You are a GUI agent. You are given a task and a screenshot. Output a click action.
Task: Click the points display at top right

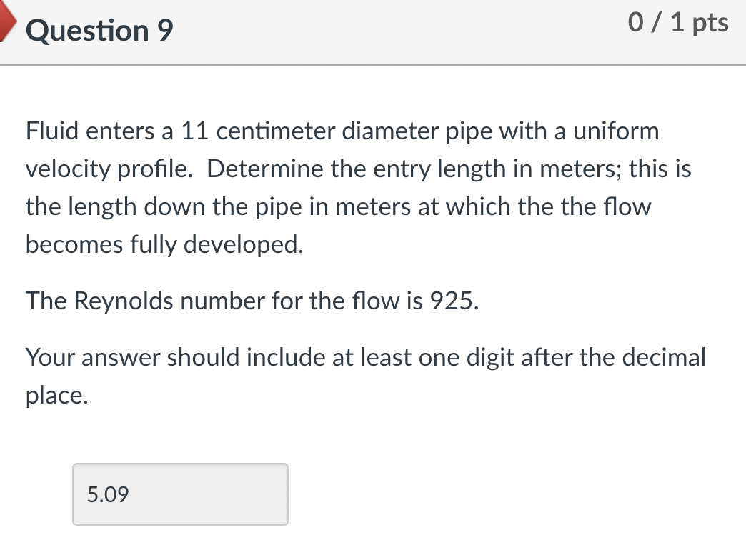[677, 22]
